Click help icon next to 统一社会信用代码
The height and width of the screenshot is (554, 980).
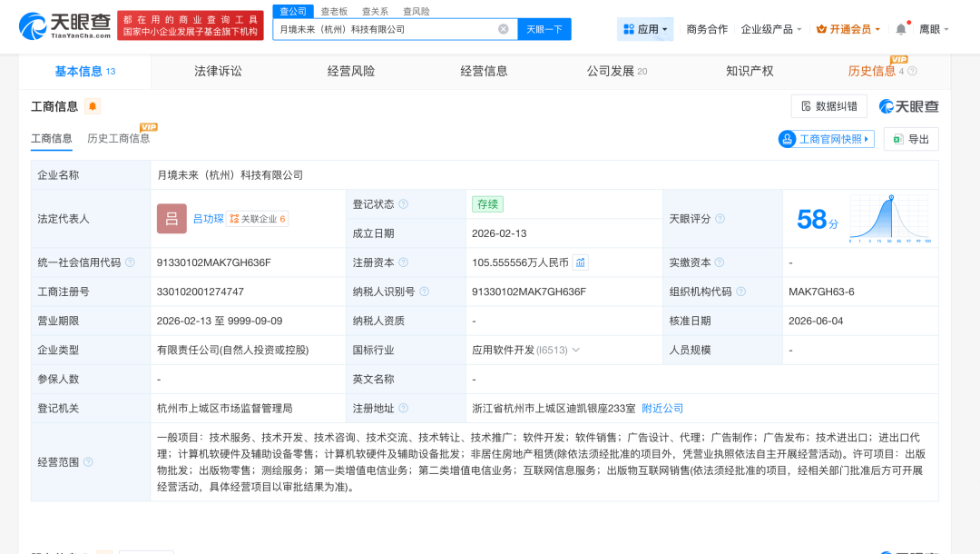[x=130, y=262]
